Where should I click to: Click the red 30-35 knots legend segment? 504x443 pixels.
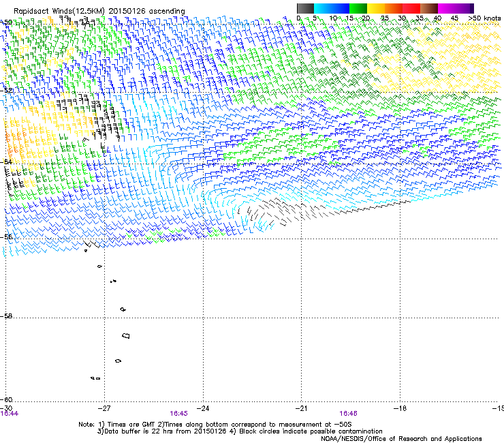tap(411, 8)
